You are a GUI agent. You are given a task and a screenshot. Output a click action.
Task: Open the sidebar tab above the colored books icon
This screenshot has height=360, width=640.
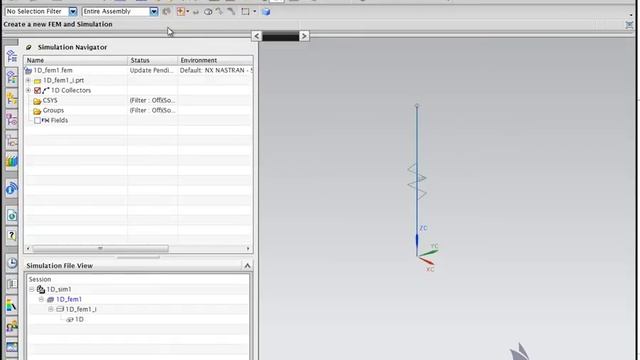tap(11, 142)
